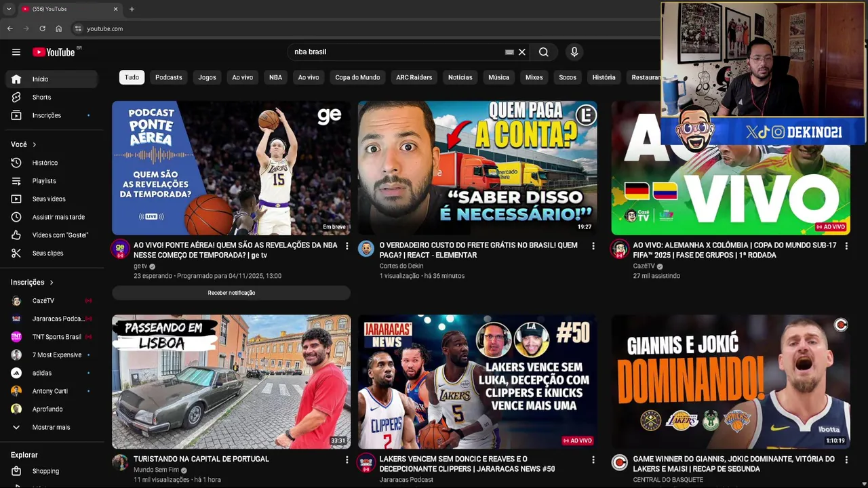868x488 pixels.
Task: Open Shopping under Explorar
Action: tap(52, 471)
